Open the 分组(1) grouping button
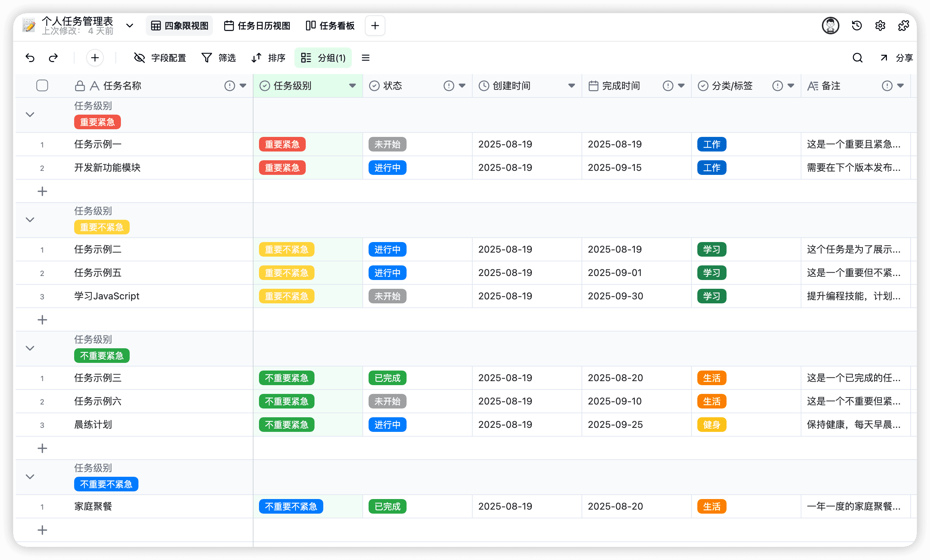Image resolution: width=930 pixels, height=560 pixels. 323,58
